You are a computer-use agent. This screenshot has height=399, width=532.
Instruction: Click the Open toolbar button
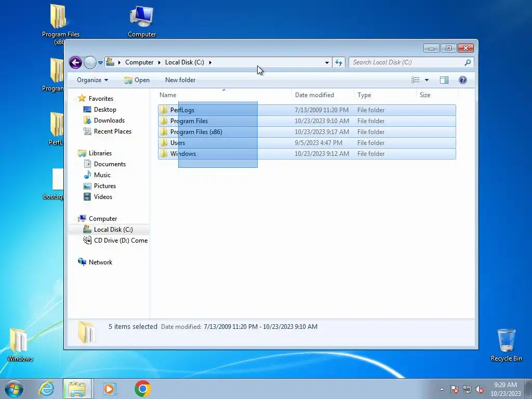[137, 80]
